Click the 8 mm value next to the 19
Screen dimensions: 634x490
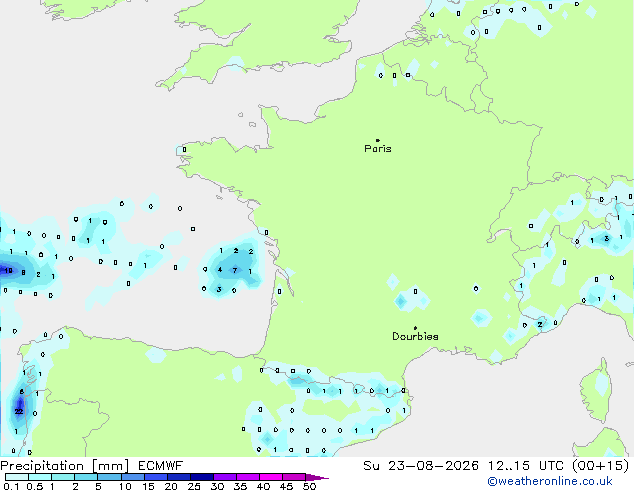click(23, 272)
